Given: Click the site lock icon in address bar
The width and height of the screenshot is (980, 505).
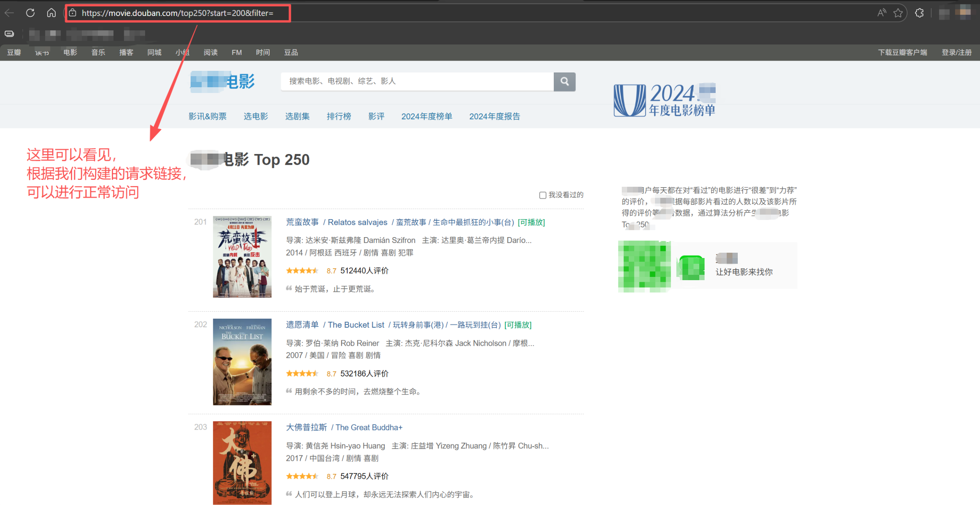Looking at the screenshot, I should [73, 13].
